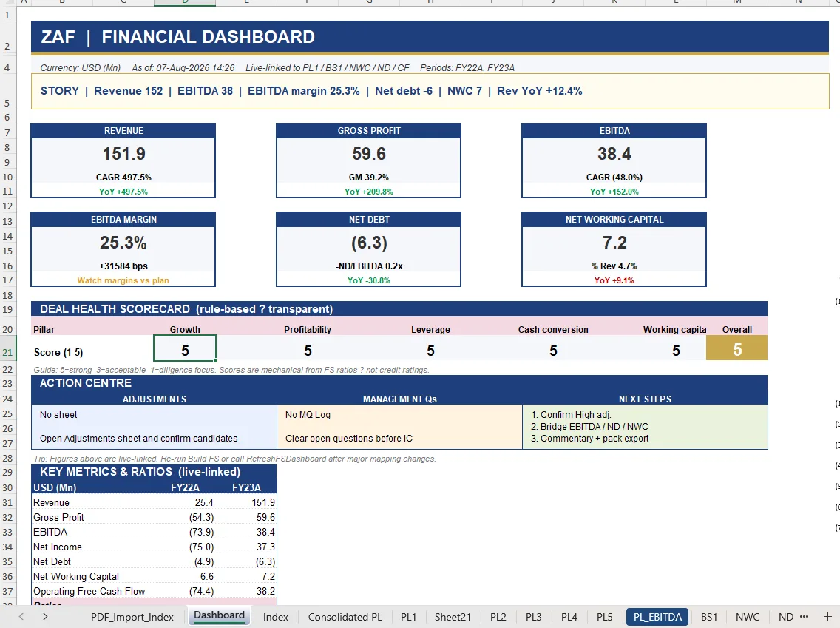Select the Net Debt value (6.3)

[x=368, y=243]
